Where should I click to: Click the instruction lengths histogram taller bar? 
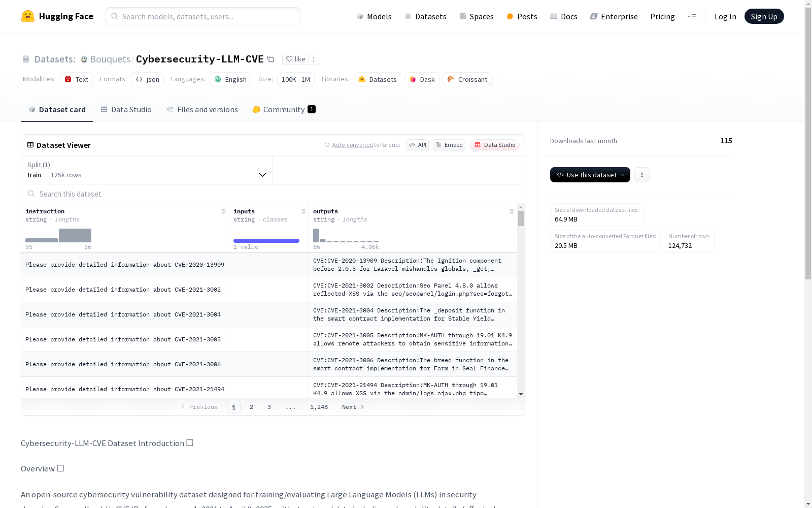pyautogui.click(x=75, y=235)
